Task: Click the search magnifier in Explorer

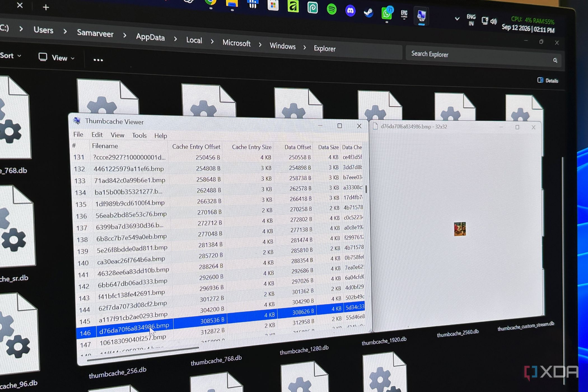Action: coord(555,60)
